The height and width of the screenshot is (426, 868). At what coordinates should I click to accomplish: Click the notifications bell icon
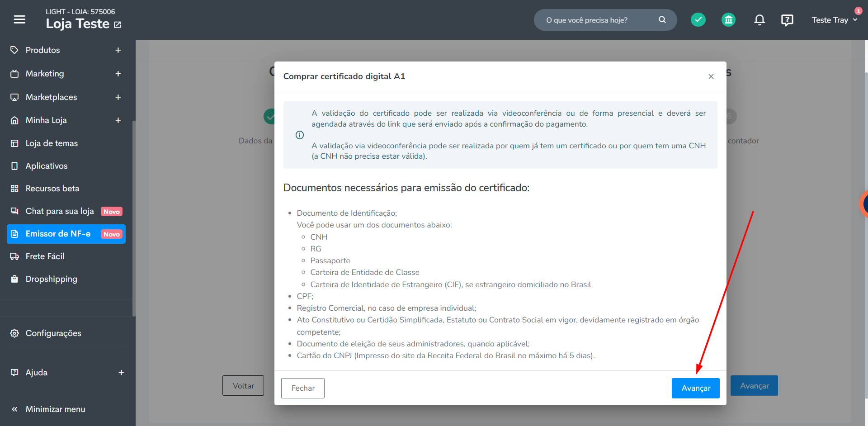pos(759,20)
